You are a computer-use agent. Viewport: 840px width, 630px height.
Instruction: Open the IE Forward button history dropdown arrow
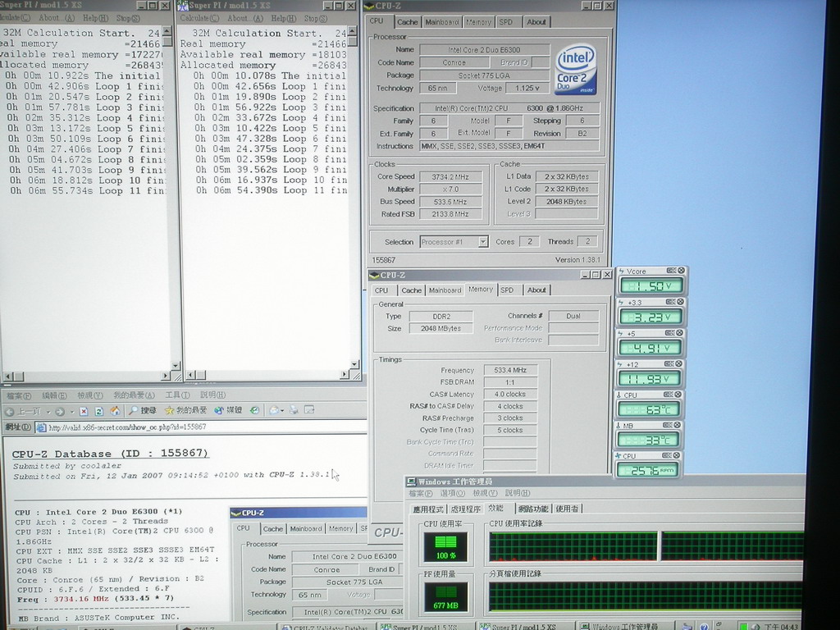[x=72, y=412]
